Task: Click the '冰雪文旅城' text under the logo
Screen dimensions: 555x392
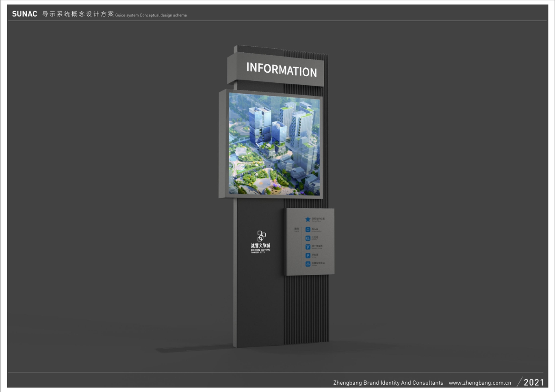Action: (260, 246)
